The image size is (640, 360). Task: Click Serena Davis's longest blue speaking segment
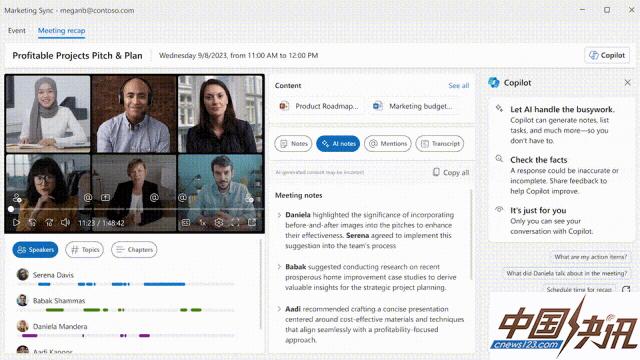164,284
